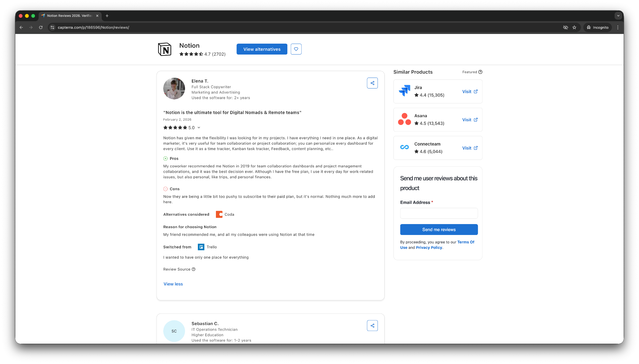Click the Trello logo icon
This screenshot has height=364, width=639.
click(x=201, y=247)
